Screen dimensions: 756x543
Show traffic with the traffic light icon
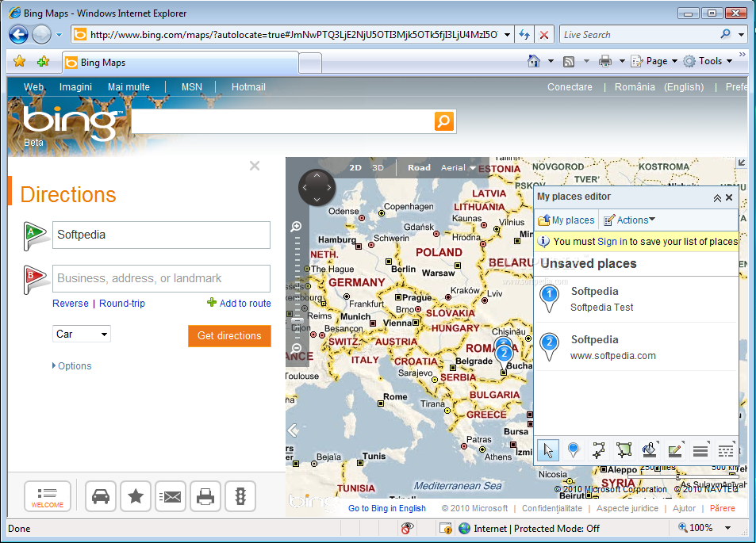click(240, 496)
